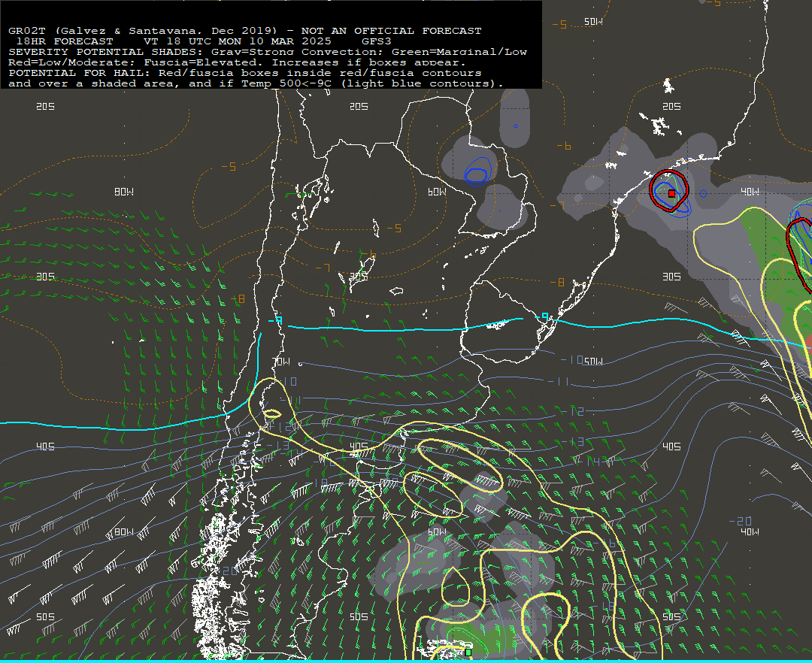Click the '70W' longitude label
The image size is (812, 663).
[x=281, y=362]
